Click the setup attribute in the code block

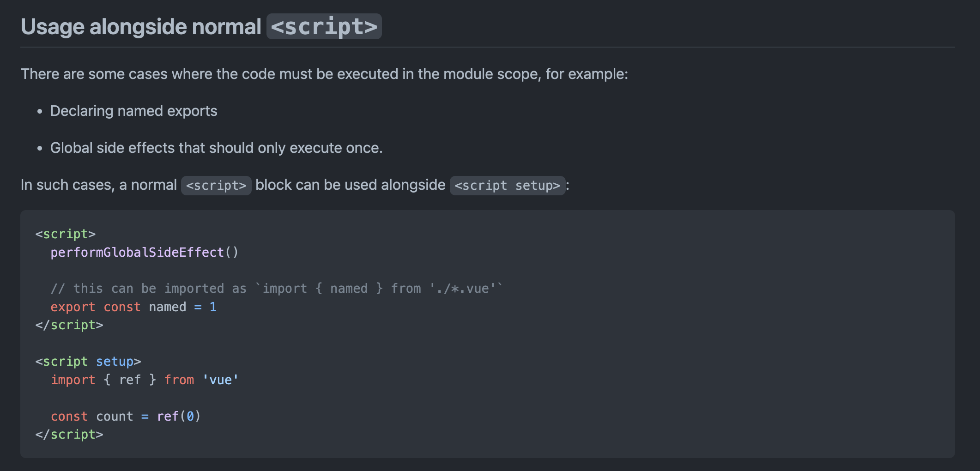coord(115,362)
